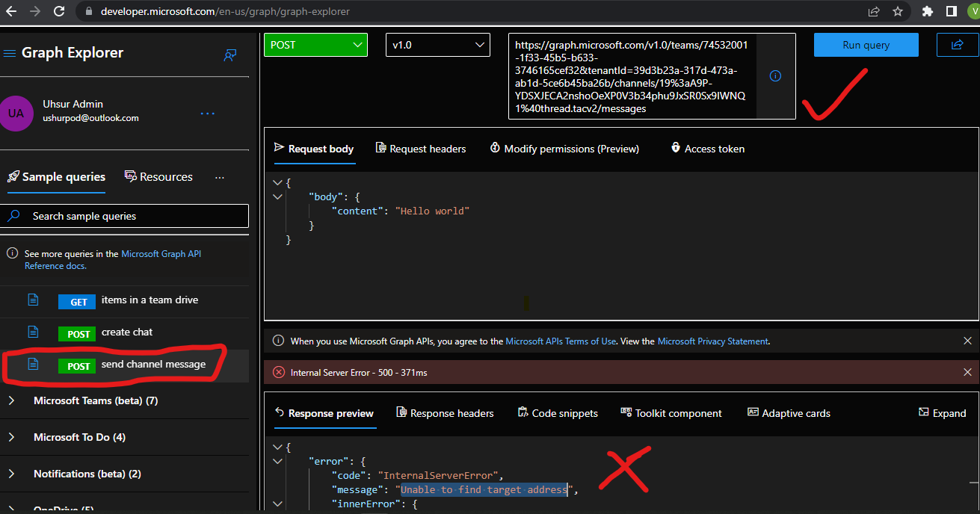Click document icon for create chat
The image size is (980, 514).
pyautogui.click(x=33, y=332)
